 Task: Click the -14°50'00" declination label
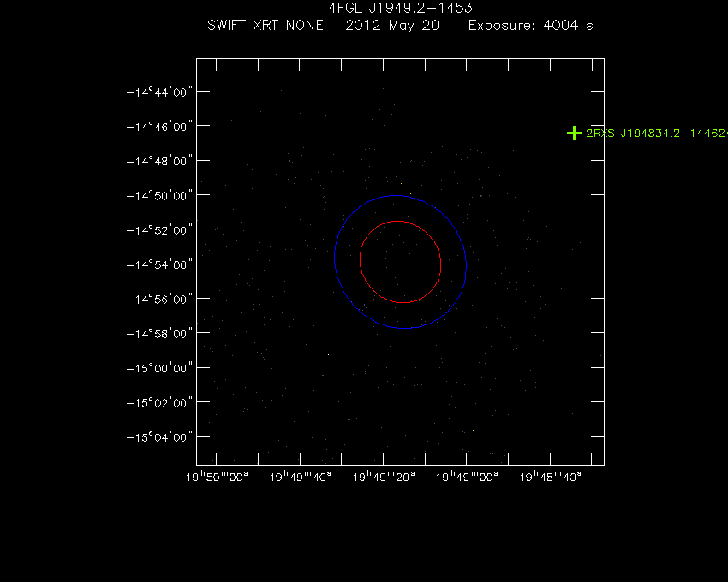159,195
